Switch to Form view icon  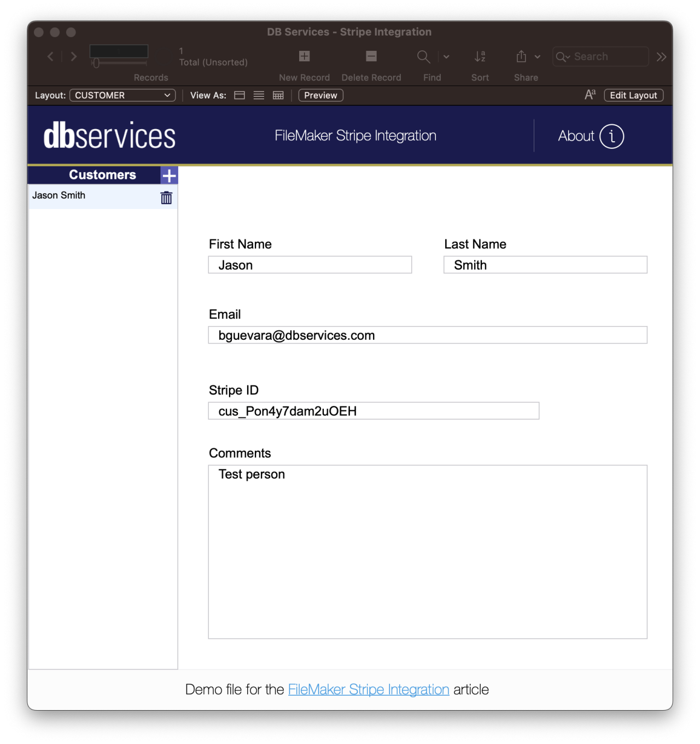coord(240,95)
